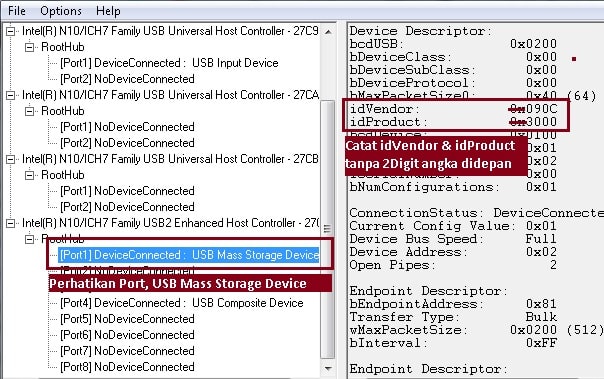This screenshot has width=604, height=379.
Task: Click the Transfer Type Bulk line
Action: click(453, 317)
